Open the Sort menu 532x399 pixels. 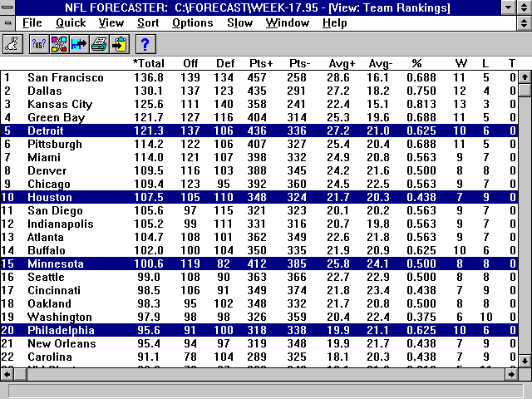pos(148,22)
